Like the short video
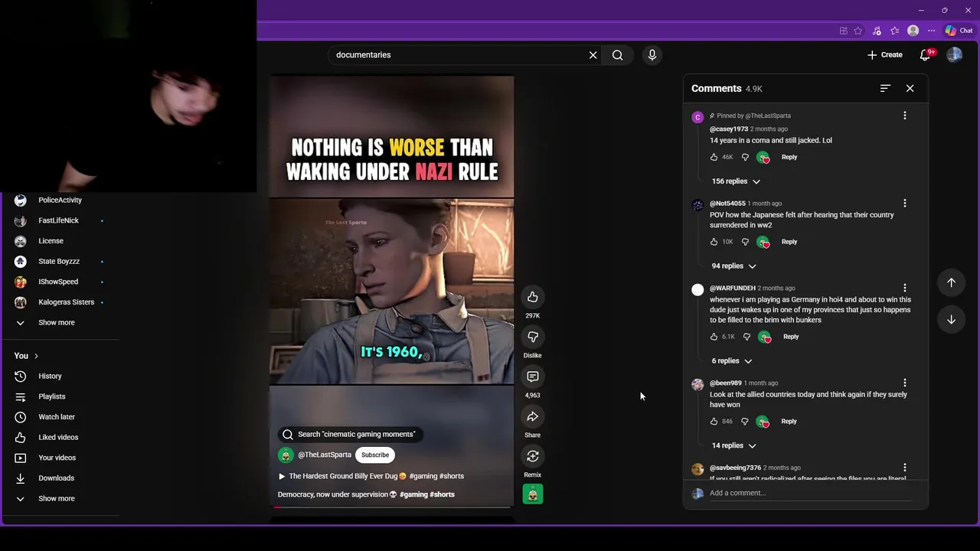 533,297
